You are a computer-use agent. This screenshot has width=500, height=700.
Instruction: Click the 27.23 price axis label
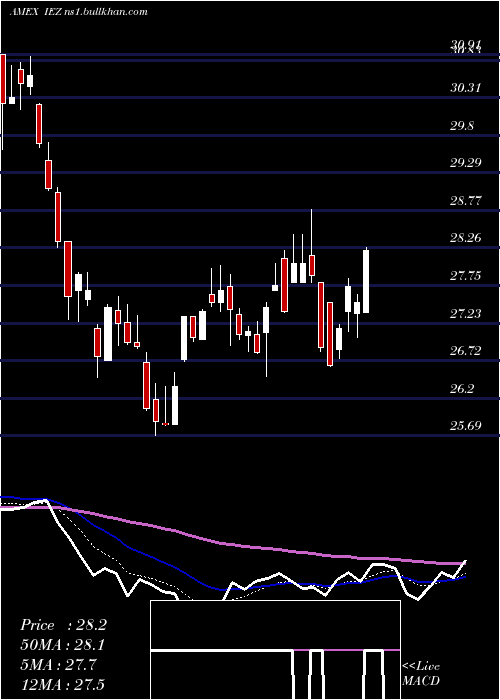(x=466, y=313)
